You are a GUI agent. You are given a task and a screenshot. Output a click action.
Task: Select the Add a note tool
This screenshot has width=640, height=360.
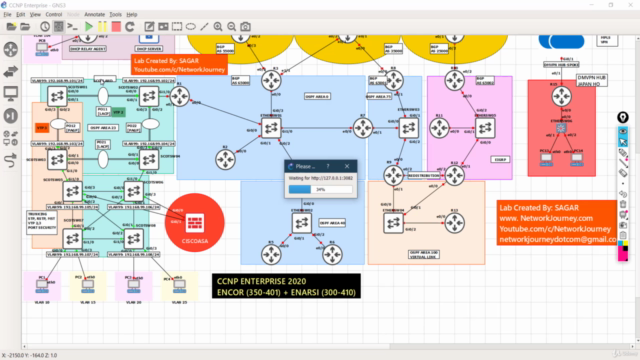pyautogui.click(x=149, y=27)
